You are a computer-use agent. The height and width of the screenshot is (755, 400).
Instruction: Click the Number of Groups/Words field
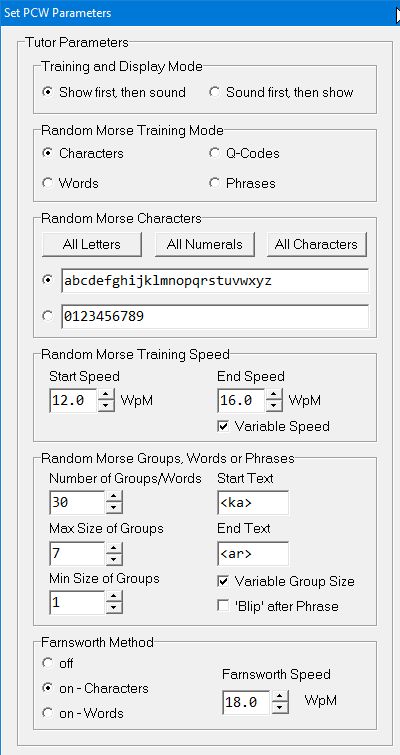[77, 502]
